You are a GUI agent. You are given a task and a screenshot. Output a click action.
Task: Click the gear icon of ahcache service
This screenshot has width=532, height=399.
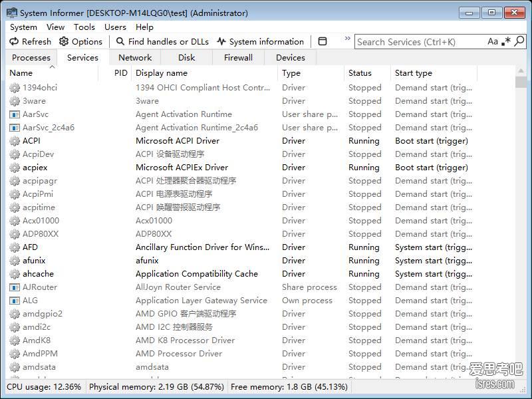click(x=14, y=274)
